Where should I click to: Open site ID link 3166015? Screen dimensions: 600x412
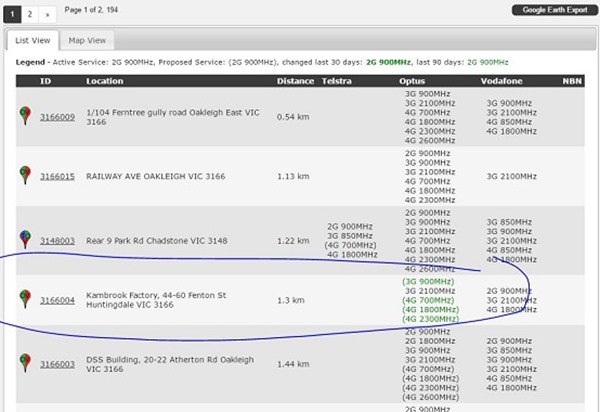(x=57, y=176)
